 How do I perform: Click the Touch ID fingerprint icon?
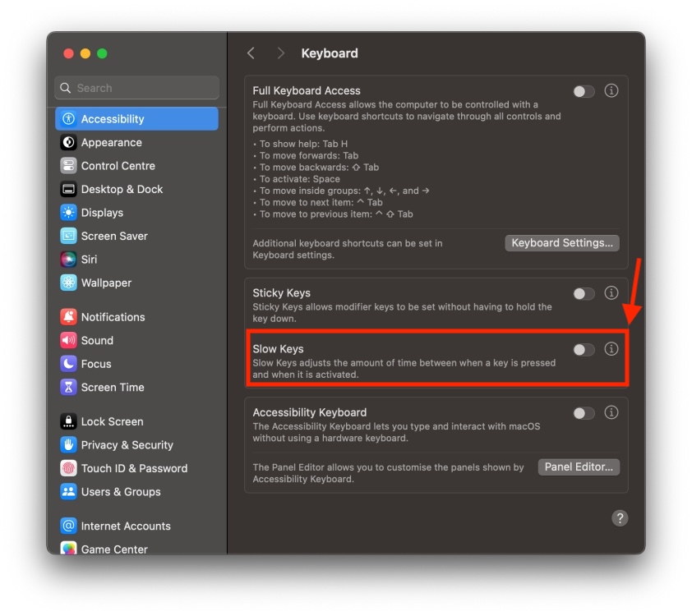click(x=68, y=468)
